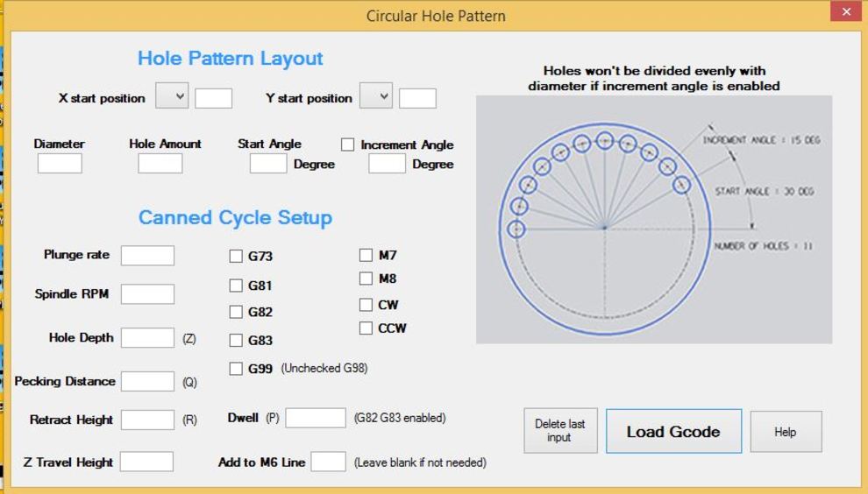Open the Help button

[x=786, y=432]
